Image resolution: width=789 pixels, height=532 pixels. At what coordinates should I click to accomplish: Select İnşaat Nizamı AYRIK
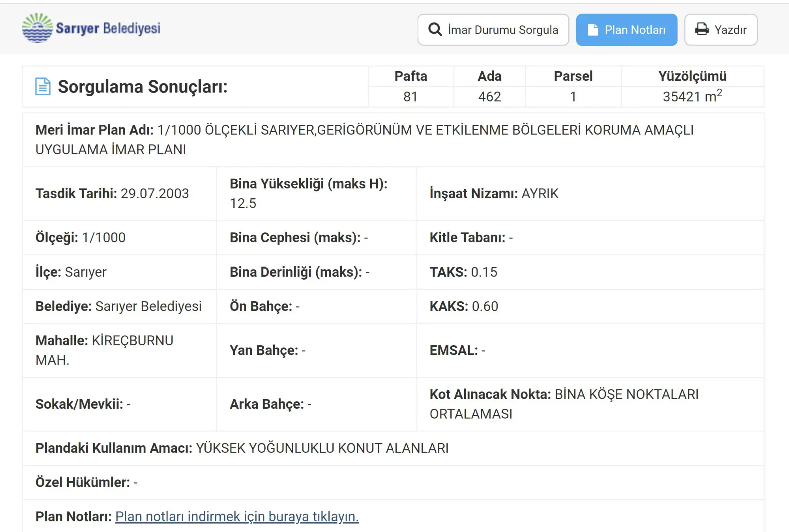[x=494, y=193]
